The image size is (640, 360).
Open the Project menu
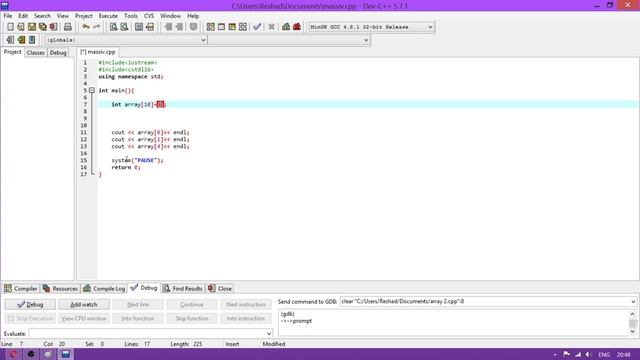(84, 16)
